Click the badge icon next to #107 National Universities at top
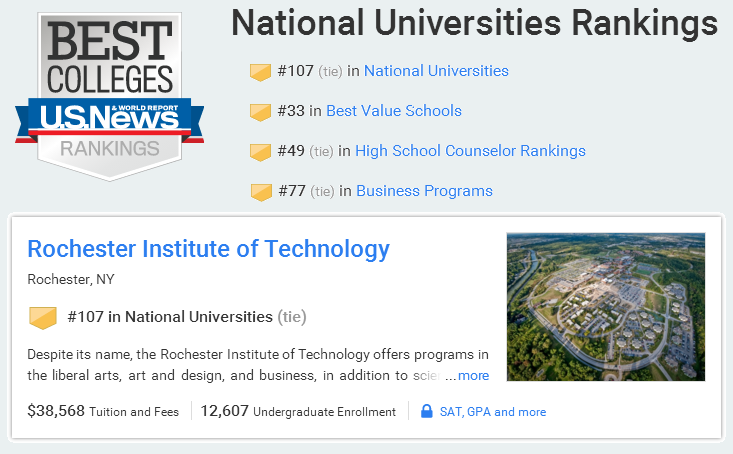 pyautogui.click(x=260, y=72)
